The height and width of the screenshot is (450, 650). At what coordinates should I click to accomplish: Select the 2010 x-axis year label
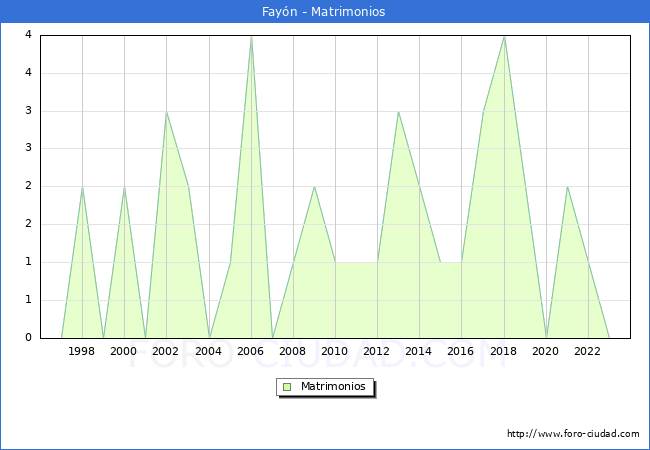335,351
